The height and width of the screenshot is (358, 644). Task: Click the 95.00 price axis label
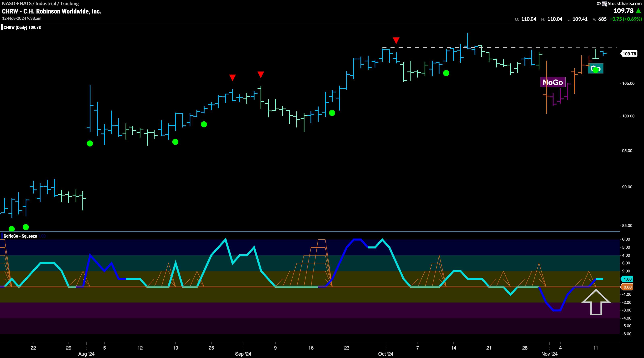coord(627,151)
